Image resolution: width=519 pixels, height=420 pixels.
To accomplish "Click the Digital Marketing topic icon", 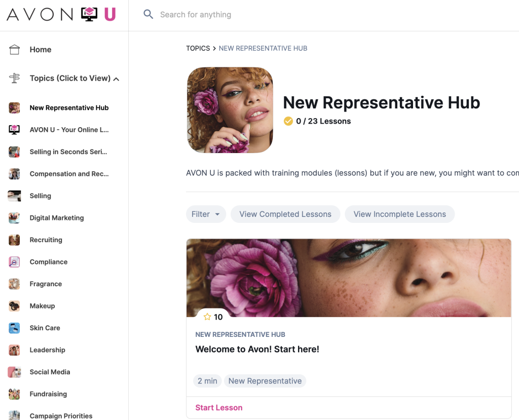I will (14, 218).
